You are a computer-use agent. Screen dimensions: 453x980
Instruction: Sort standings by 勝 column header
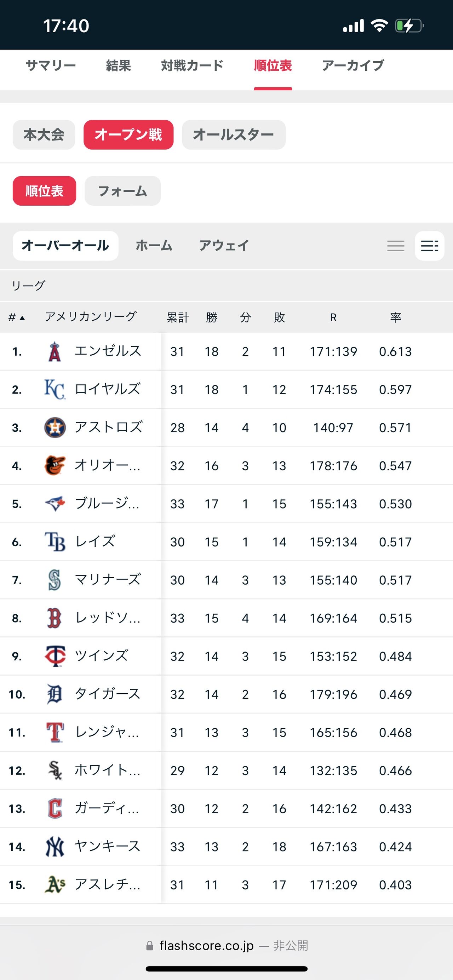point(212,317)
